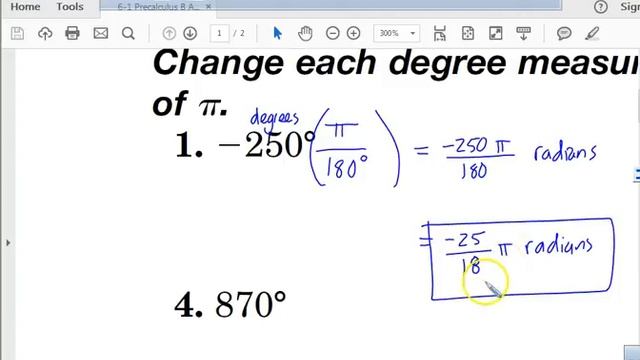Image resolution: width=640 pixels, height=360 pixels.
Task: Open Find text magnifier icon
Action: pos(128,33)
